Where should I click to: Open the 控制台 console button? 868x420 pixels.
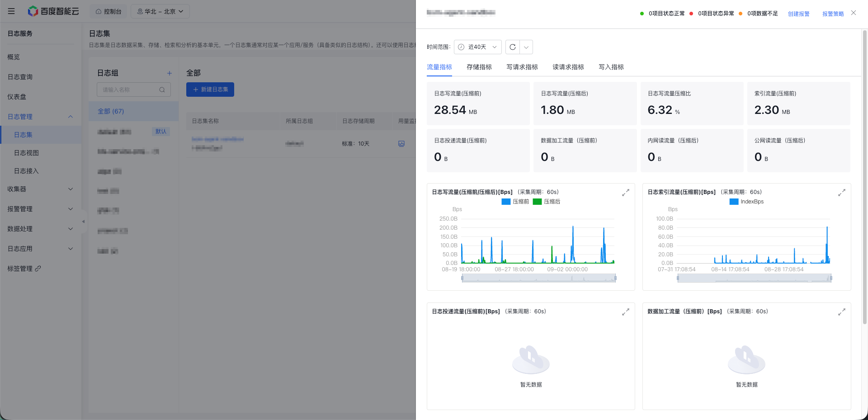click(108, 11)
